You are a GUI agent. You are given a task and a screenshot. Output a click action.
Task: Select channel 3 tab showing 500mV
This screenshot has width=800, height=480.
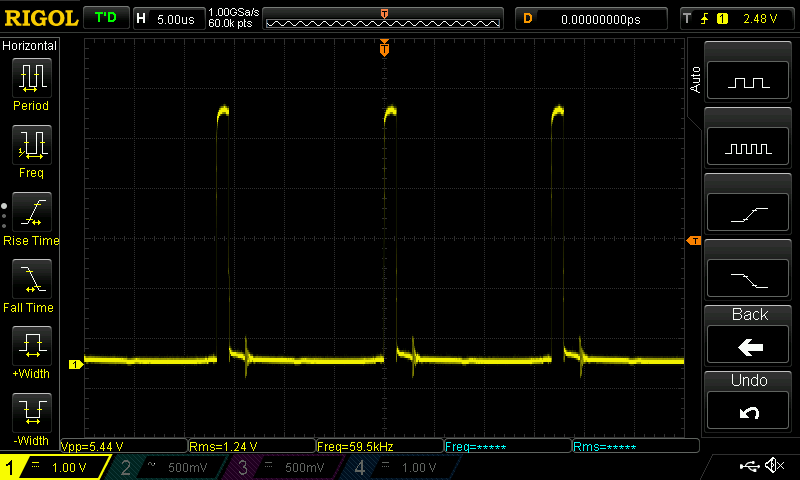pos(283,467)
